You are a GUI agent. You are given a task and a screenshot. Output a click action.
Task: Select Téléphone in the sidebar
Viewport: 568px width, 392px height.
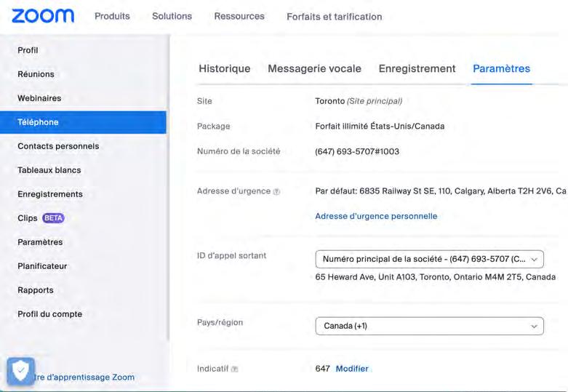point(83,122)
